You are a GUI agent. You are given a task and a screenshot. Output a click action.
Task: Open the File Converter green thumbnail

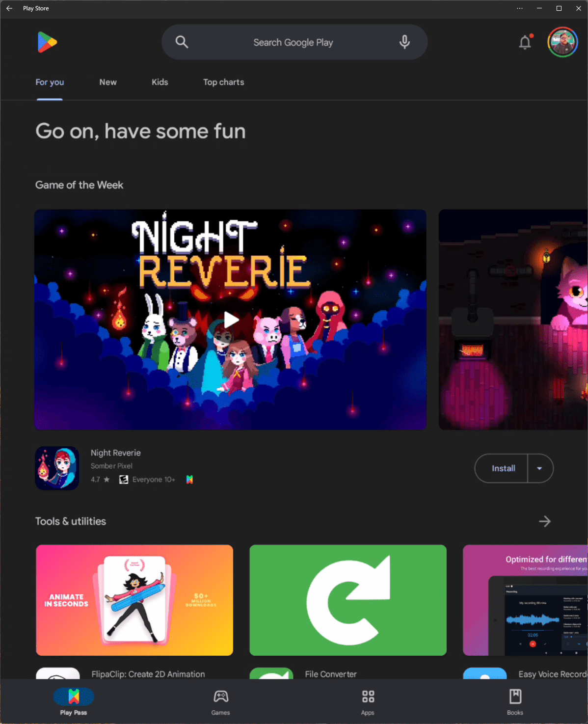[348, 600]
